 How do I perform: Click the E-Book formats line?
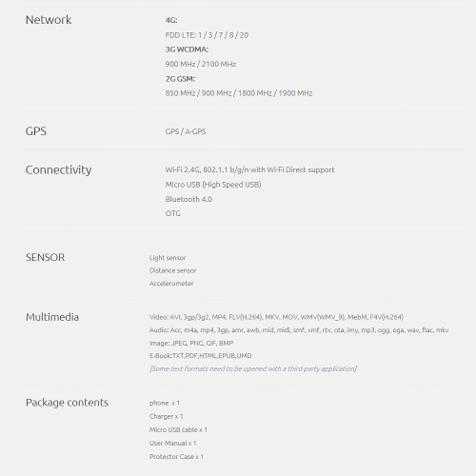200,356
